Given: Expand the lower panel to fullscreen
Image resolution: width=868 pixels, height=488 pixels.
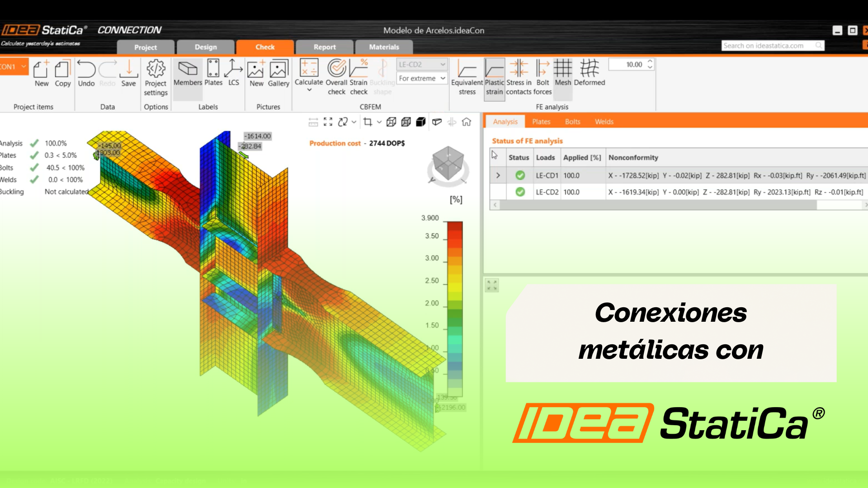Looking at the screenshot, I should coord(492,285).
